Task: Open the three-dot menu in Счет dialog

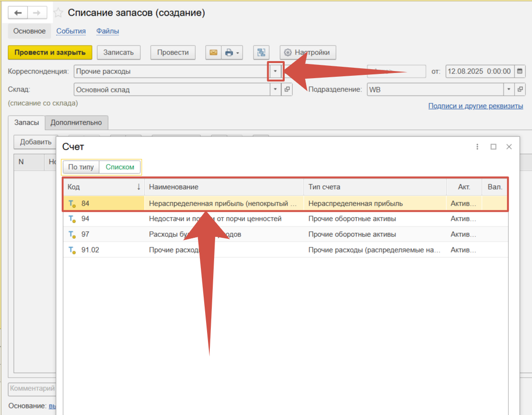Action: tap(478, 147)
